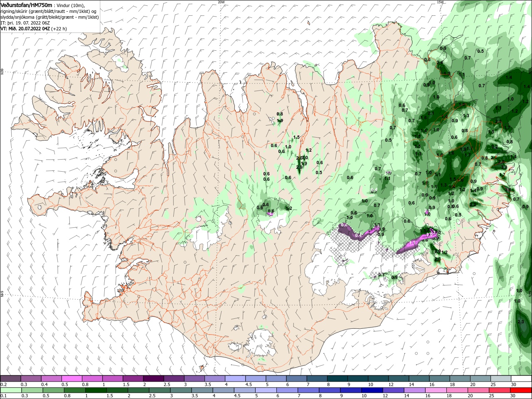
Task: Click the violet 12–14 rain legend swatch
Action: (393, 390)
